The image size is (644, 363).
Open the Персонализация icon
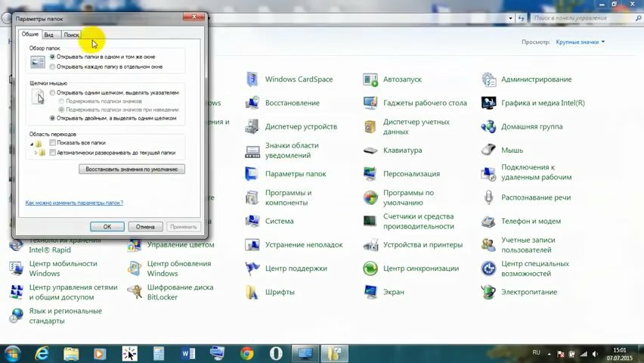[x=370, y=174]
